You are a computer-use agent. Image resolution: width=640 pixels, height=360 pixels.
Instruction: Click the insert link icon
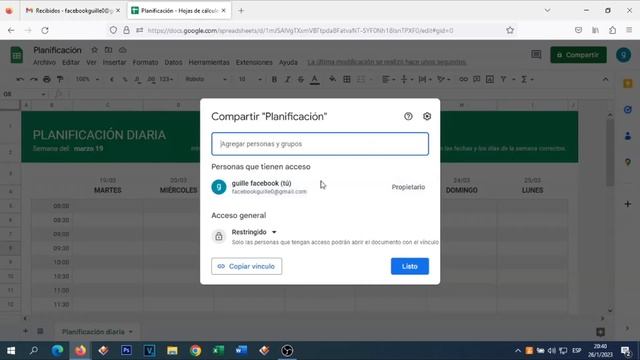(463, 79)
